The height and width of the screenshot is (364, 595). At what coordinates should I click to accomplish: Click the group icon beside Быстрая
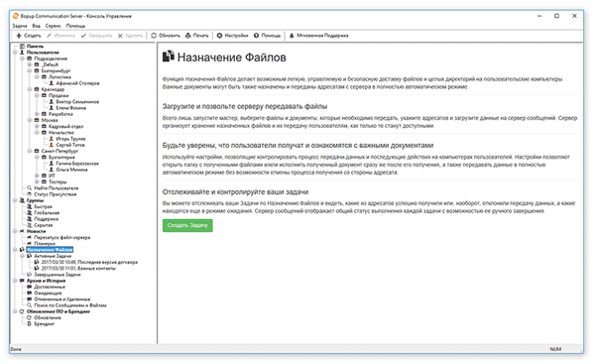pyautogui.click(x=29, y=206)
